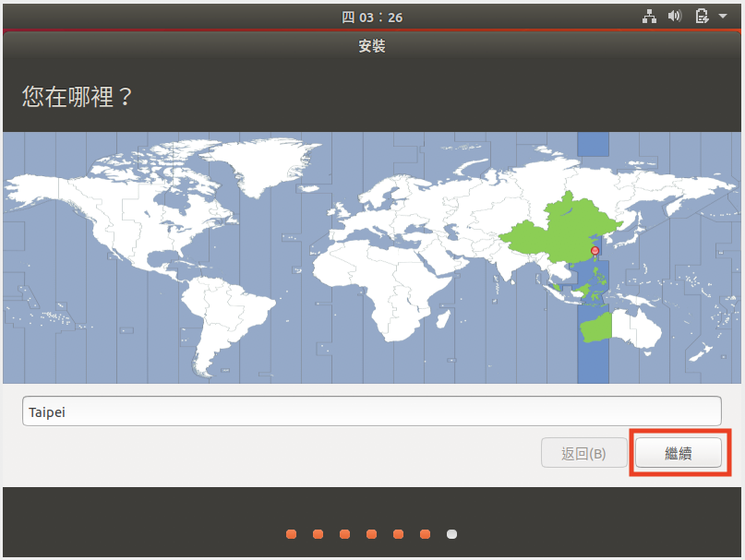The height and width of the screenshot is (560, 745).
Task: Go back with the 返回(B) button
Action: pos(583,453)
